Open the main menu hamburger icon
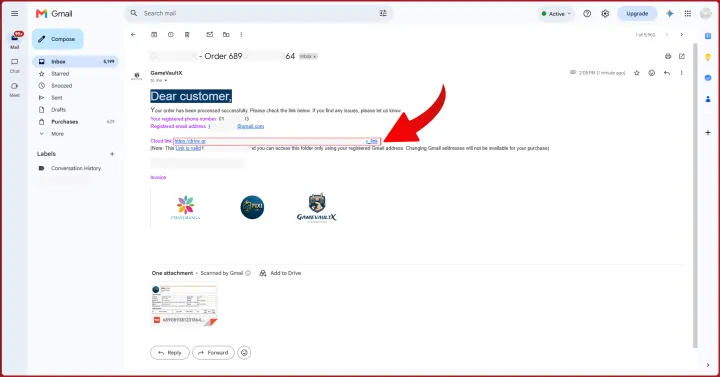Screen dimensions: 720x377 pos(15,13)
